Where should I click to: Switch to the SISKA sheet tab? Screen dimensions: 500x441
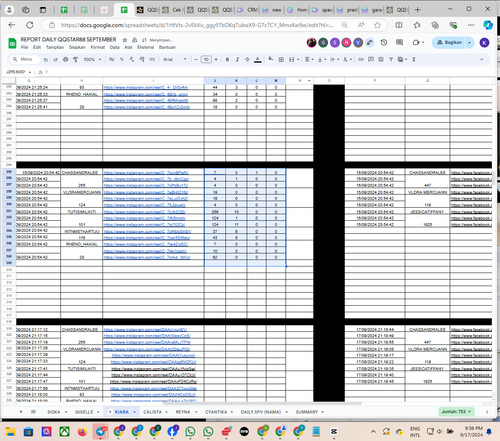(54, 412)
